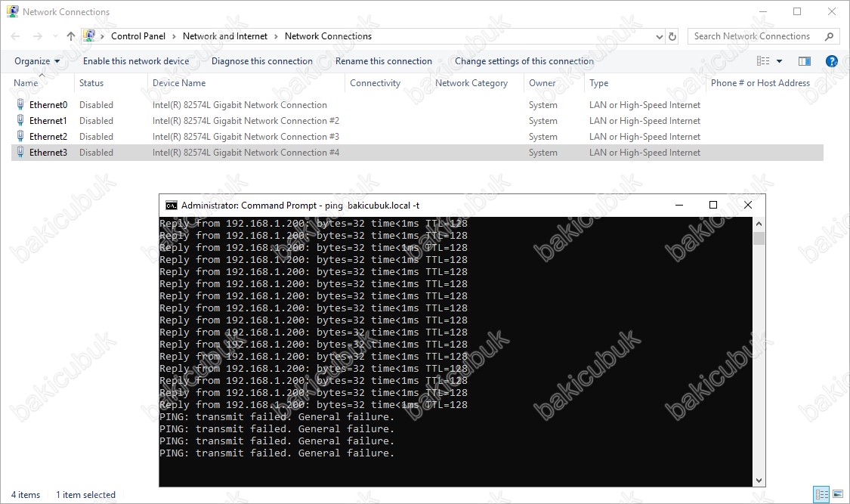
Task: Click the Network Connections title bar icon
Action: [13, 11]
